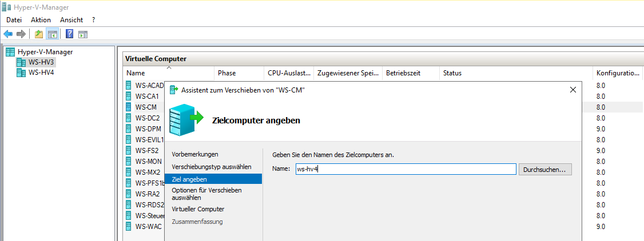The height and width of the screenshot is (241, 644).
Task: Click the VM icon next to WS-MX2
Action: 129,172
